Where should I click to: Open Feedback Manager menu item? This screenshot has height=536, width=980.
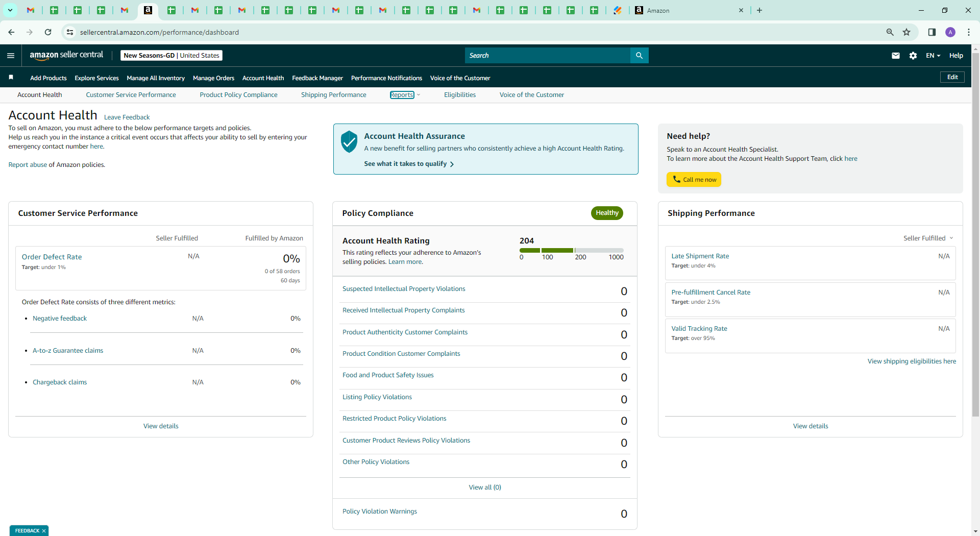pyautogui.click(x=317, y=78)
